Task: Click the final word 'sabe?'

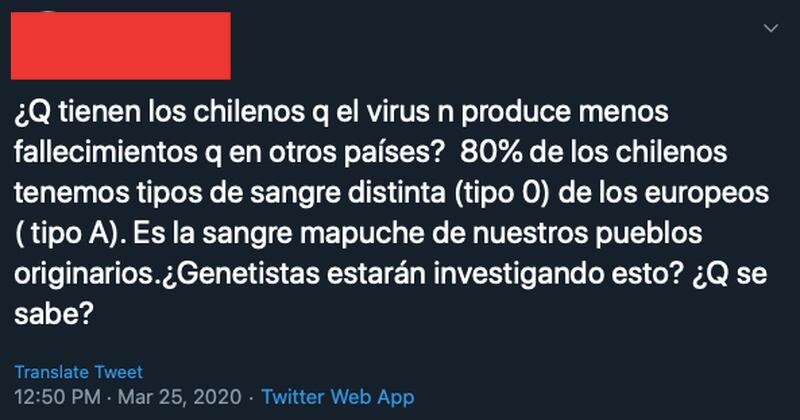Action: [54, 314]
